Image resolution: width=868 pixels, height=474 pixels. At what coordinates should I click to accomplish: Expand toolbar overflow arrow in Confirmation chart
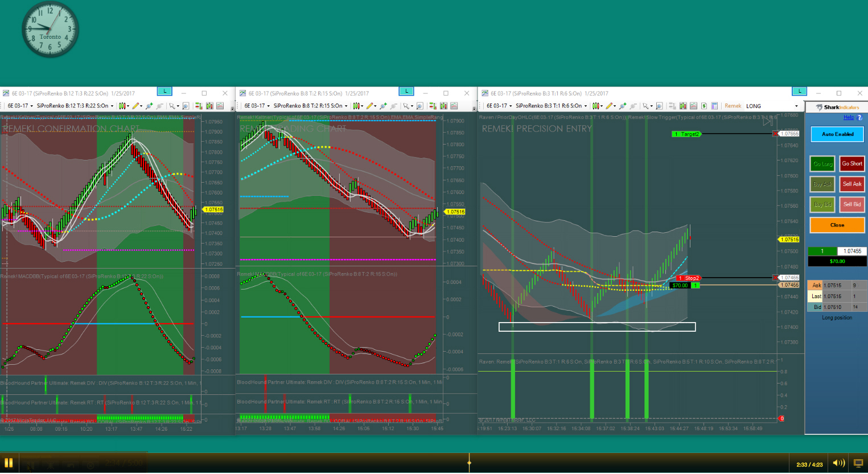coord(233,108)
